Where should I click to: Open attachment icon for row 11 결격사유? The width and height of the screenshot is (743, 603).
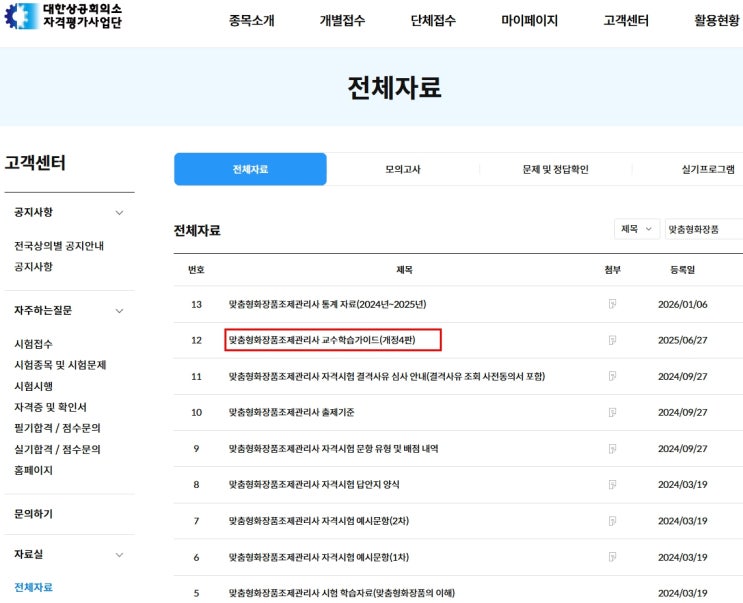[612, 376]
